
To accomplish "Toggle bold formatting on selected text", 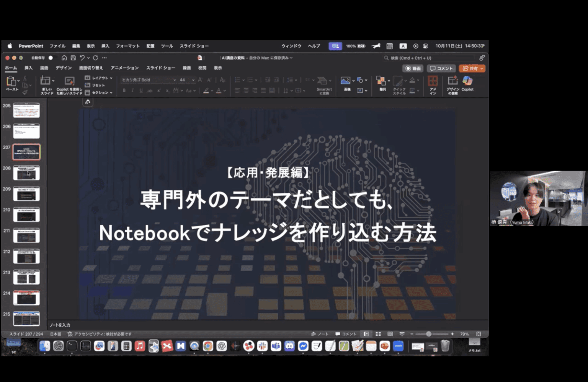I will (x=124, y=91).
